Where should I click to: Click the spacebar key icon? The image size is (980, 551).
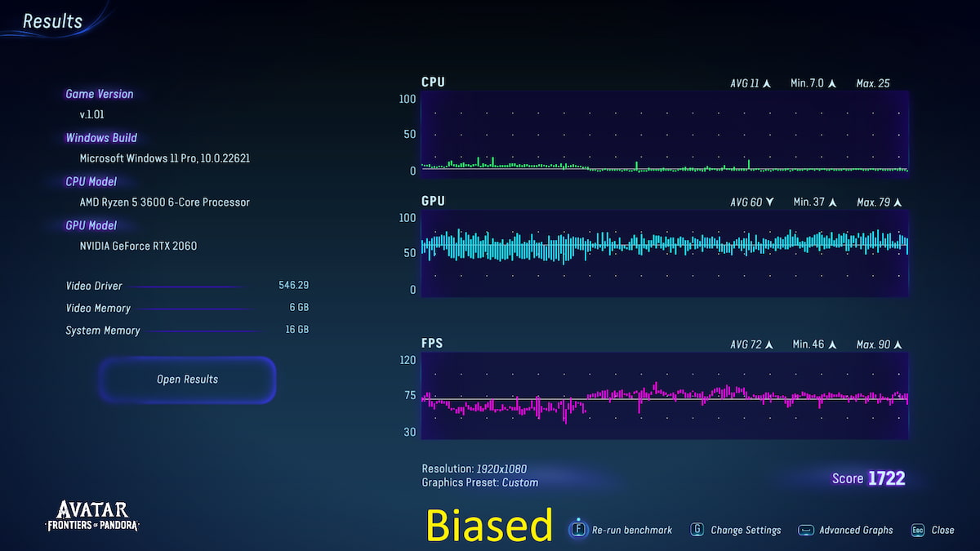coord(806,530)
